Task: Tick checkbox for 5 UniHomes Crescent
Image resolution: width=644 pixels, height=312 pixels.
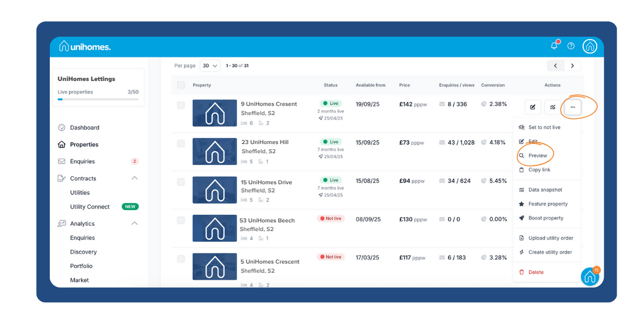Action: (181, 259)
